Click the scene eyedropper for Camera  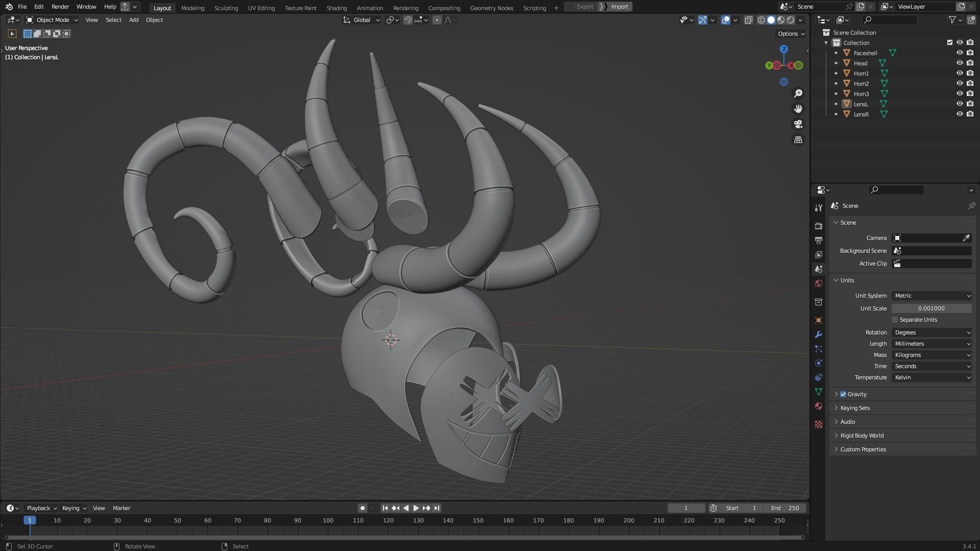tap(966, 238)
